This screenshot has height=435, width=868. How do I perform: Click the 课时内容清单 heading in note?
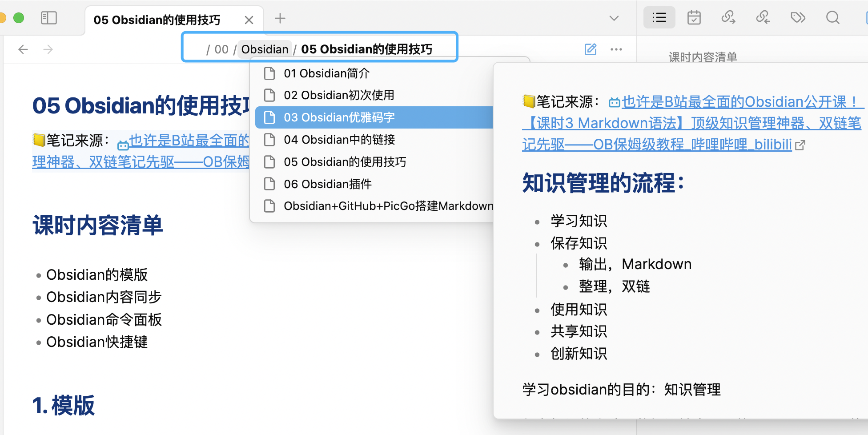[x=98, y=225]
